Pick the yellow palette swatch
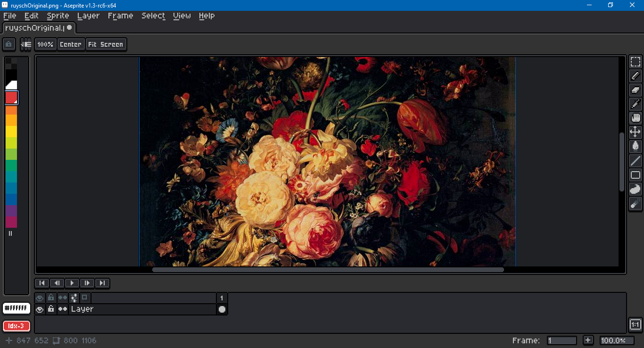Viewport: 644px width, 348px height. tap(11, 131)
